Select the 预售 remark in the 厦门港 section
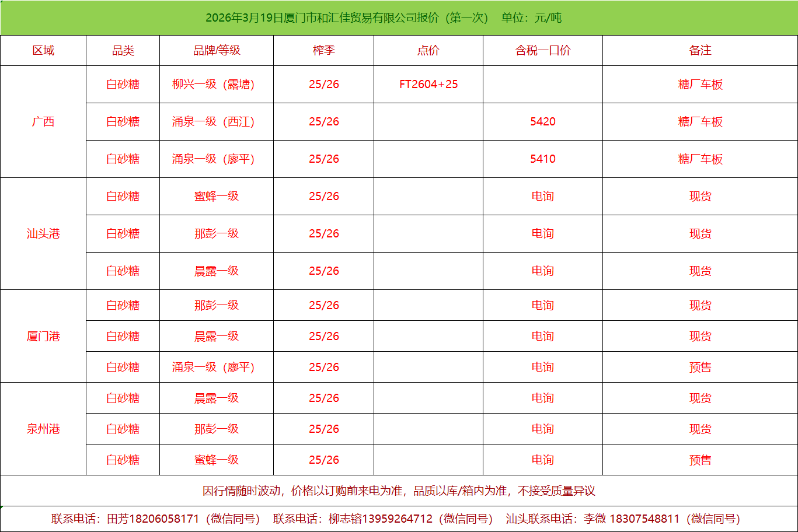 (x=700, y=367)
